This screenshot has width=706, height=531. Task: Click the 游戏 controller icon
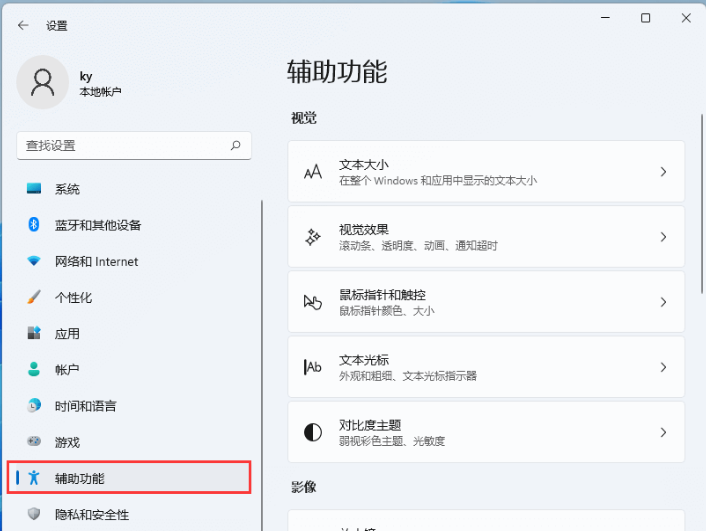point(34,442)
